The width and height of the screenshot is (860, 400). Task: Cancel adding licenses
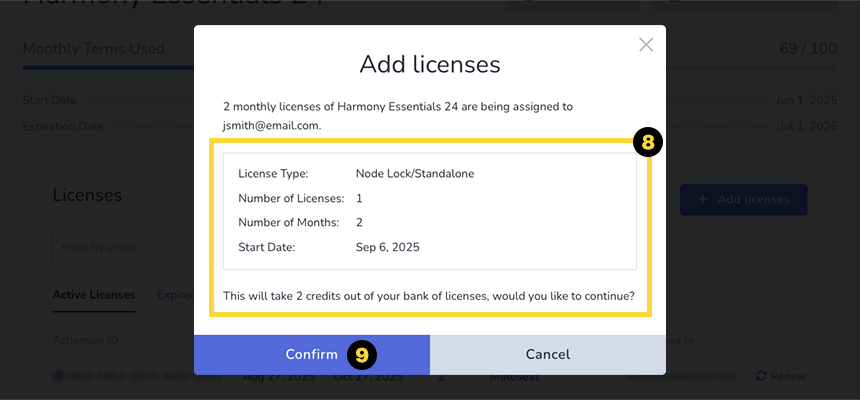[x=548, y=354]
